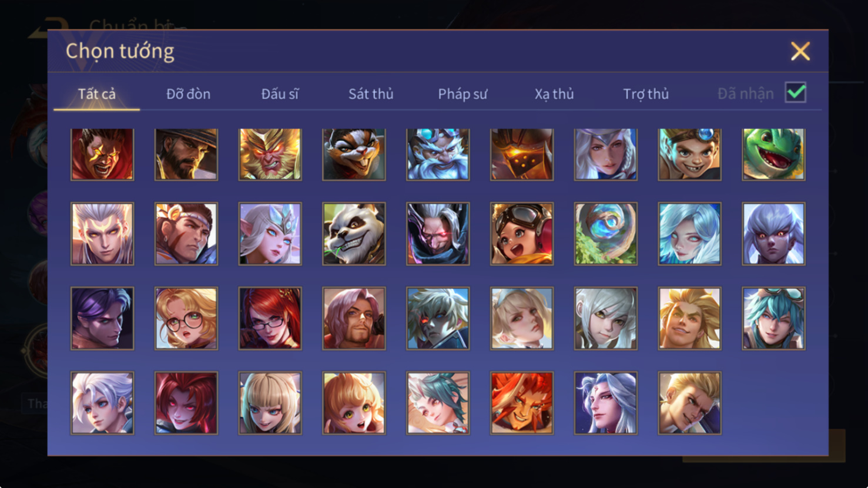
Task: Pick the golden monkey king hero
Action: [270, 154]
